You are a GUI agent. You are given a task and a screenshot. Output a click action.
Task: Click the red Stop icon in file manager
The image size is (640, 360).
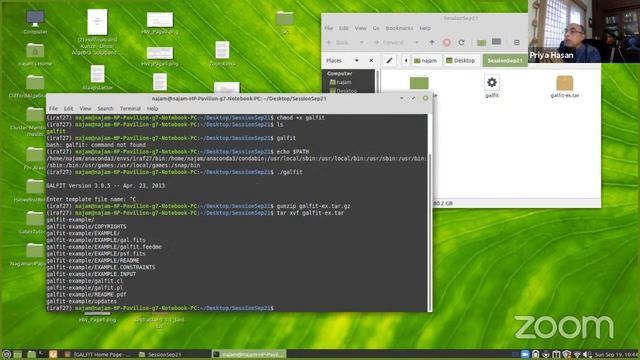(x=447, y=42)
